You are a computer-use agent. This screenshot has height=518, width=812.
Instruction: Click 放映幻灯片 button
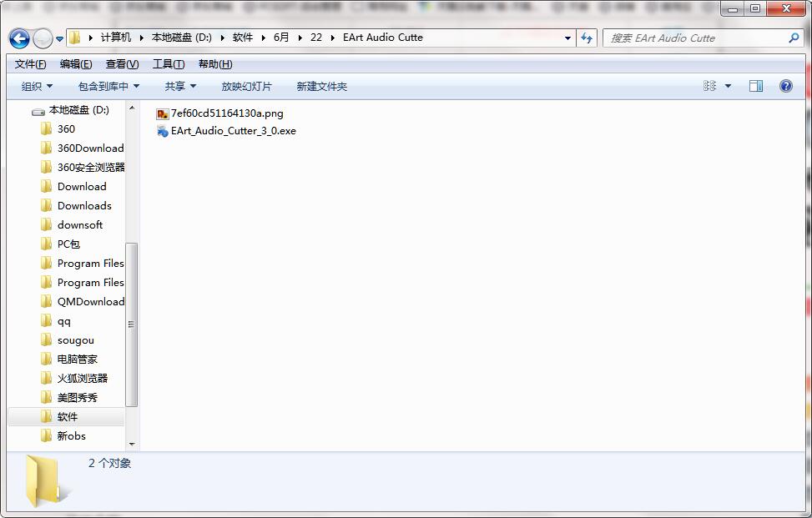point(246,87)
